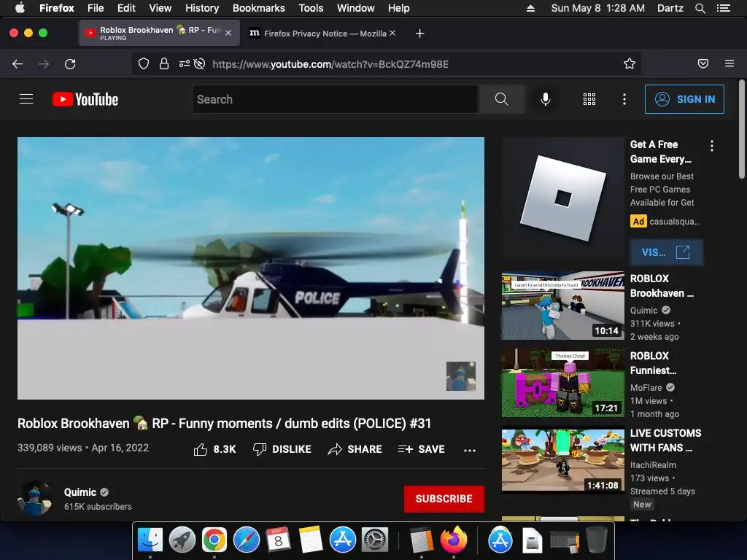
Task: Open Launchpad from the Dock
Action: click(x=182, y=540)
